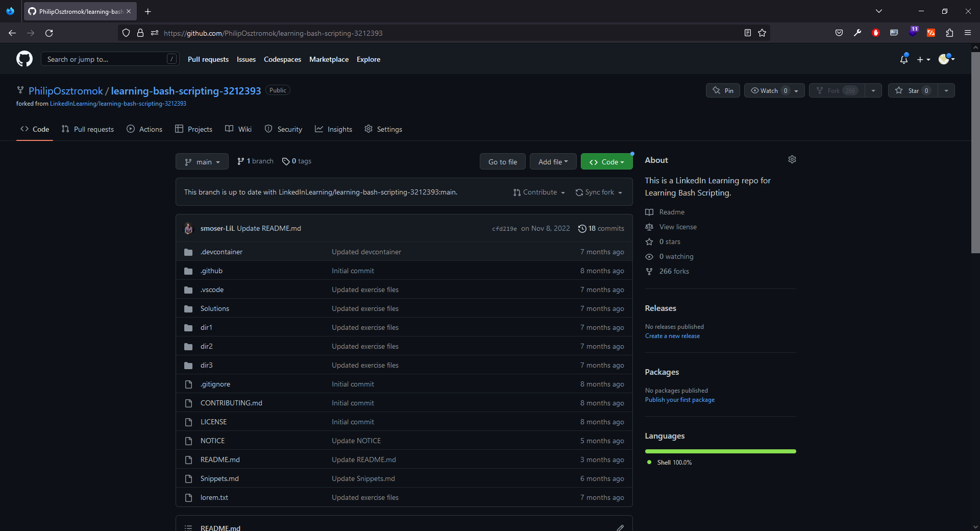
Task: Click the wrench developer tools icon
Action: click(857, 33)
